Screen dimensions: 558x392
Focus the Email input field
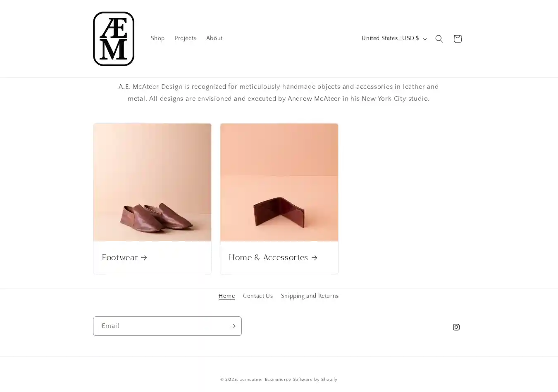(x=160, y=326)
